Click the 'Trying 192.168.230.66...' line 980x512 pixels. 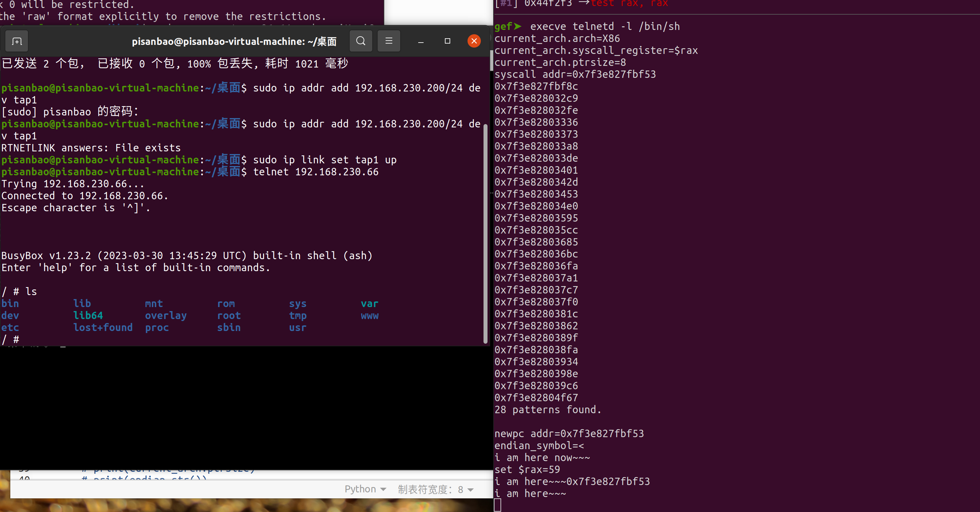point(73,184)
